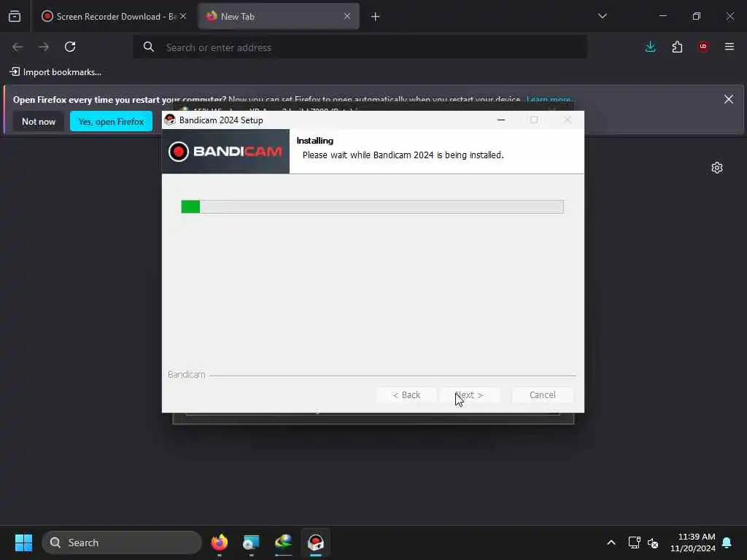Screen dimensions: 747x560
Task: Focus the search or address bar
Action: tap(360, 47)
